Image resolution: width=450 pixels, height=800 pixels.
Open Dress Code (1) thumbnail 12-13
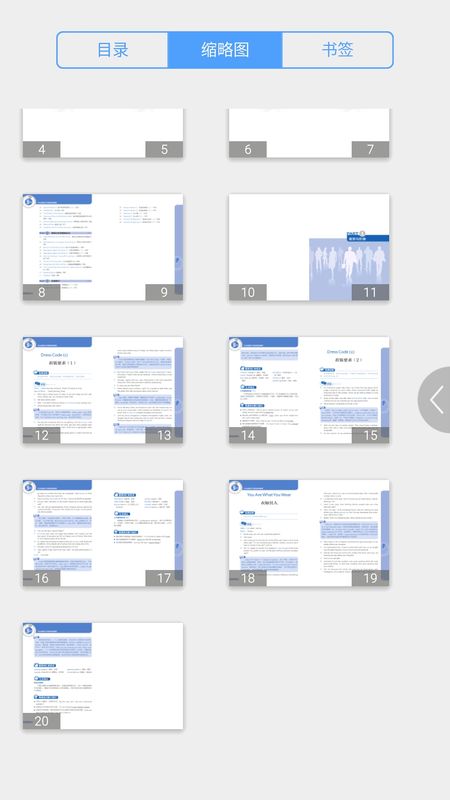(x=103, y=390)
